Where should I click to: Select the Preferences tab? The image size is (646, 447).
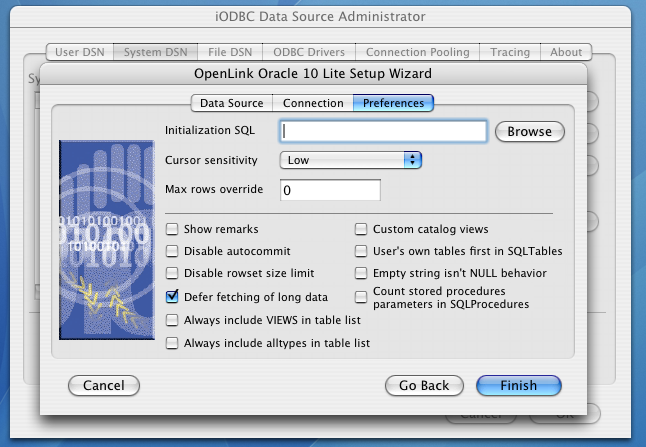click(x=393, y=103)
